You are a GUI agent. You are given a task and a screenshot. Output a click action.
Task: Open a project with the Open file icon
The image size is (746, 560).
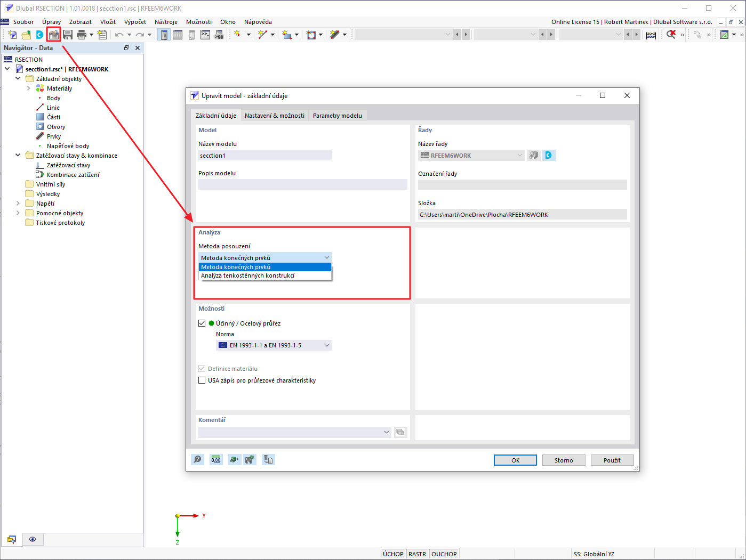[26, 34]
